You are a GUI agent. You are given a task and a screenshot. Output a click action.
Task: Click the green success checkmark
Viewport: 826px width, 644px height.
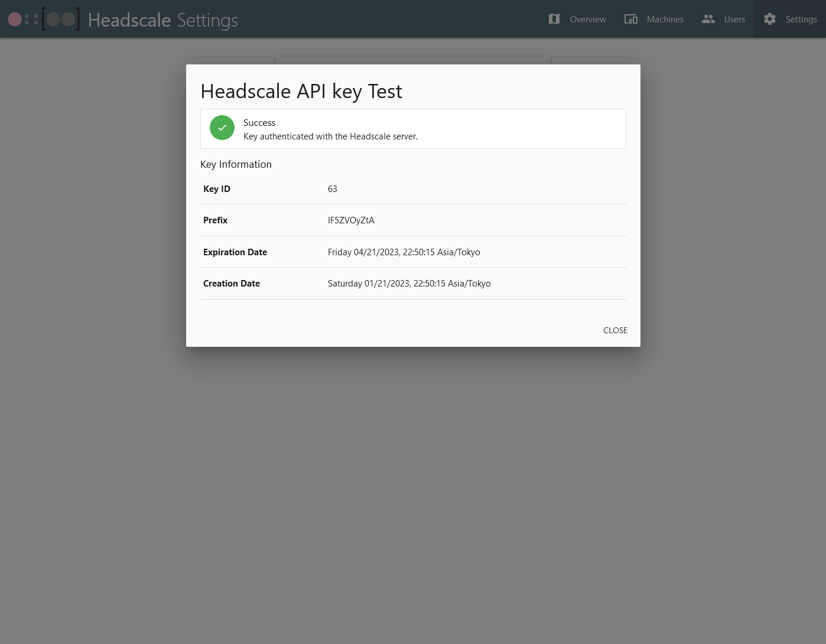coord(222,128)
